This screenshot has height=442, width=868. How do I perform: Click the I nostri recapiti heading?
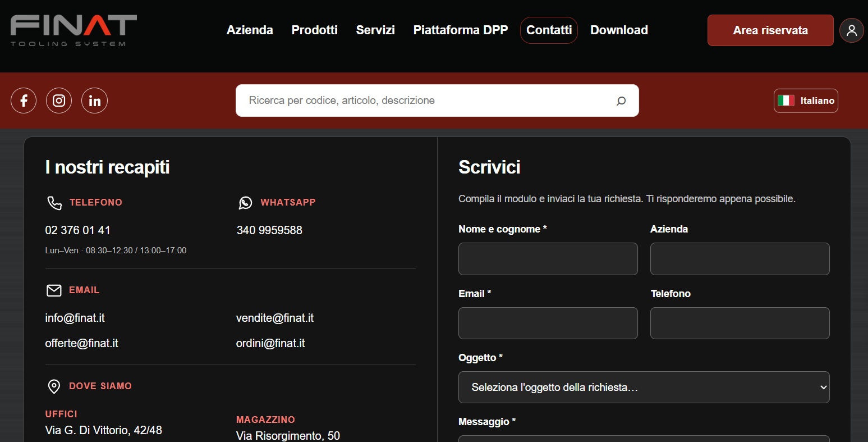pos(107,167)
